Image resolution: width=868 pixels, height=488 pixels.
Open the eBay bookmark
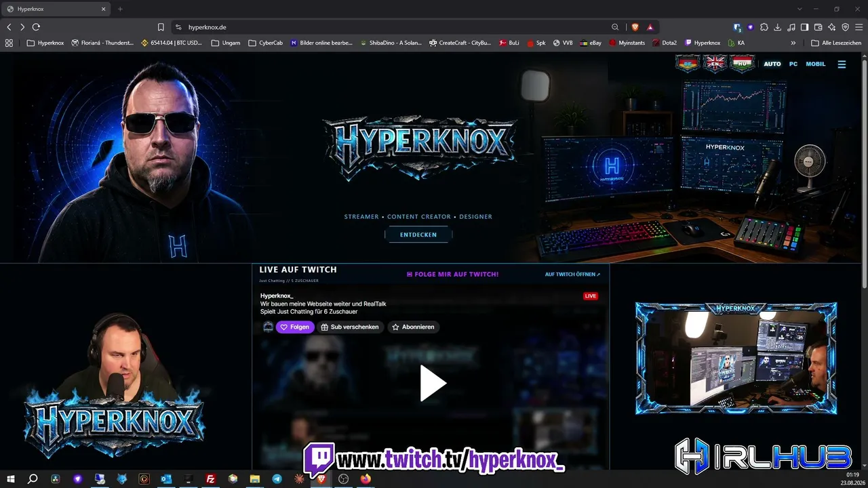tap(591, 43)
